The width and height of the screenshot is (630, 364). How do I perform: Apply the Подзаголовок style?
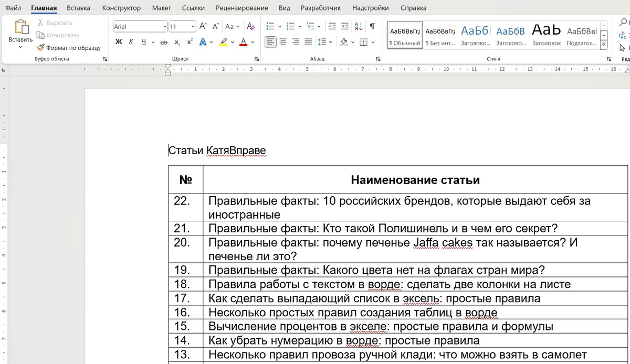582,35
